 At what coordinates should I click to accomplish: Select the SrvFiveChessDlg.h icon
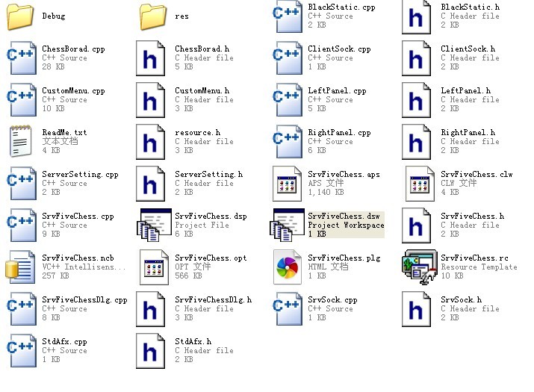[151, 309]
